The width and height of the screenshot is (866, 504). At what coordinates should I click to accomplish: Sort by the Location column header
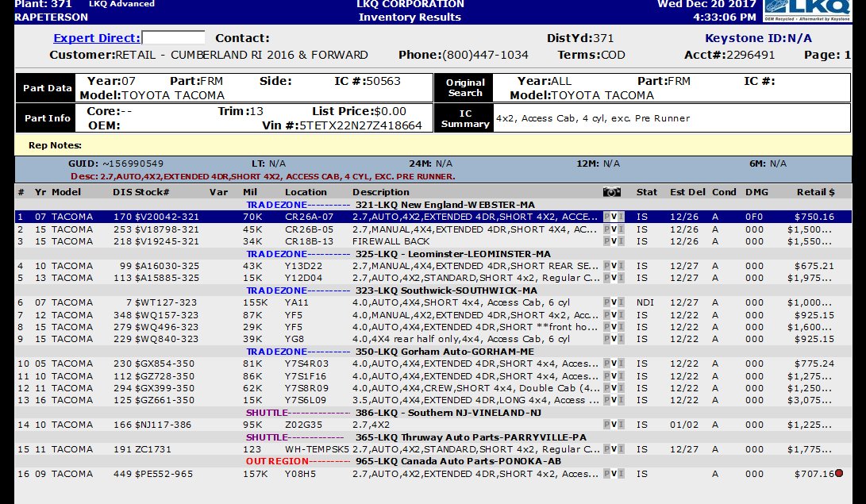[x=306, y=192]
